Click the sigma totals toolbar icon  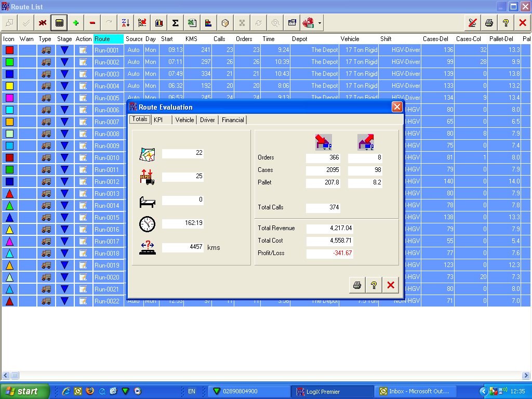tap(176, 23)
